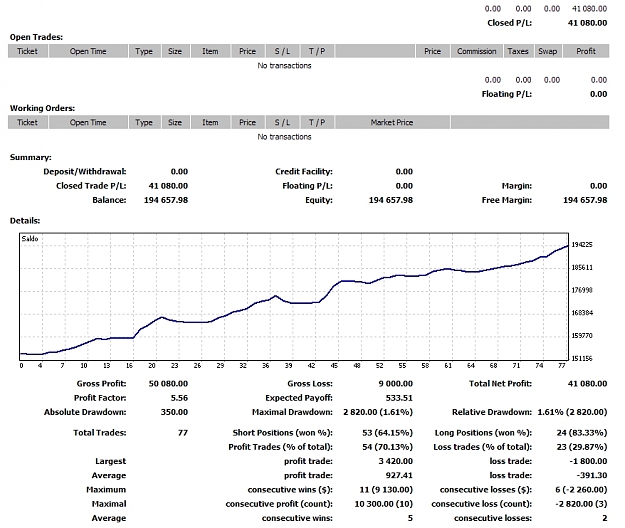
Task: Click the Total Net Profit value 41 080.00
Action: (x=588, y=384)
